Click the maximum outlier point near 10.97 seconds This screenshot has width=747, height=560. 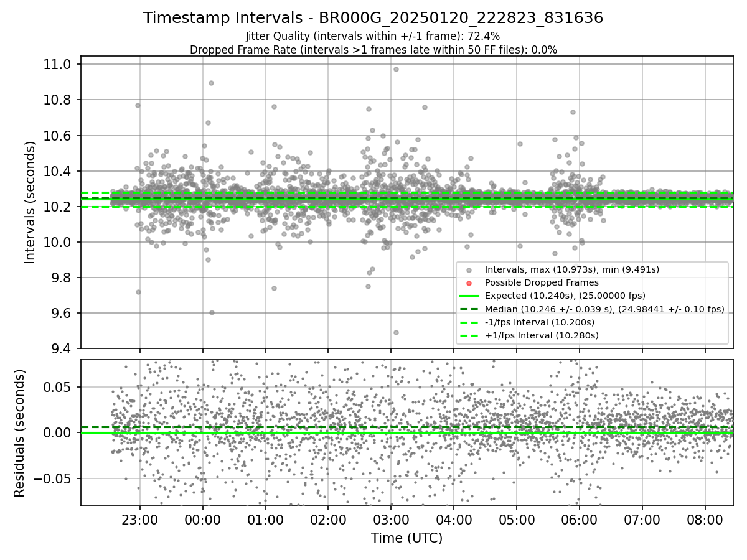(x=396, y=69)
